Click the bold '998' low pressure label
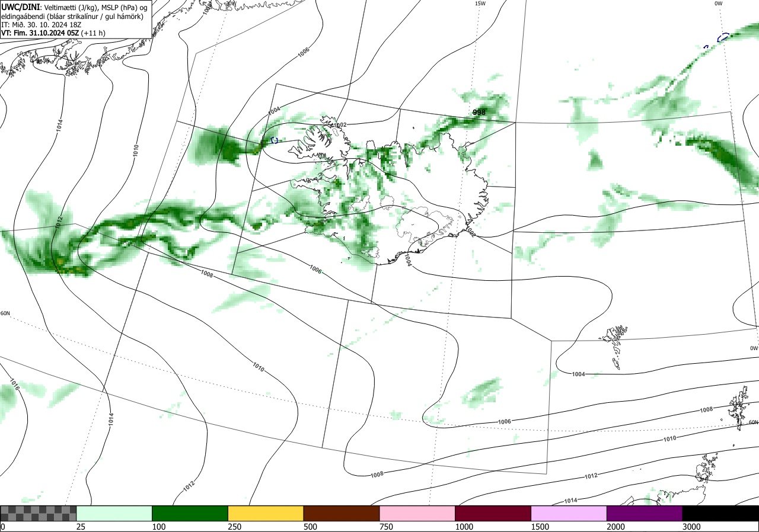Viewport: 759px width, 532px height. pos(479,113)
